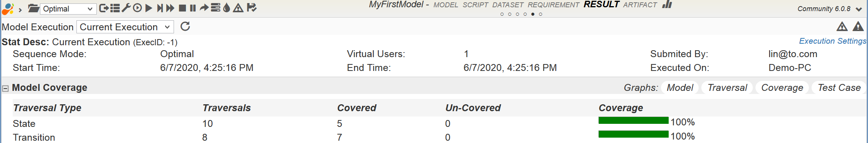Click the wrench settings icon
The image size is (868, 143).
[126, 8]
